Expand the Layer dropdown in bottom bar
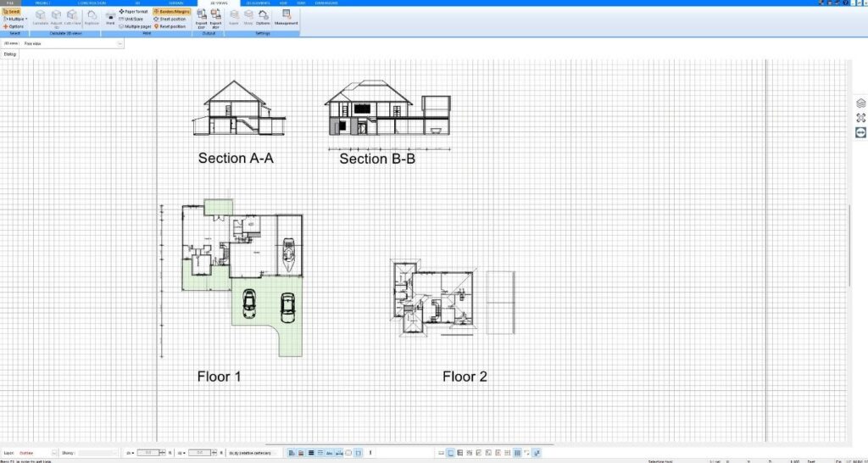Viewport: 868px width, 463px height. tap(54, 453)
